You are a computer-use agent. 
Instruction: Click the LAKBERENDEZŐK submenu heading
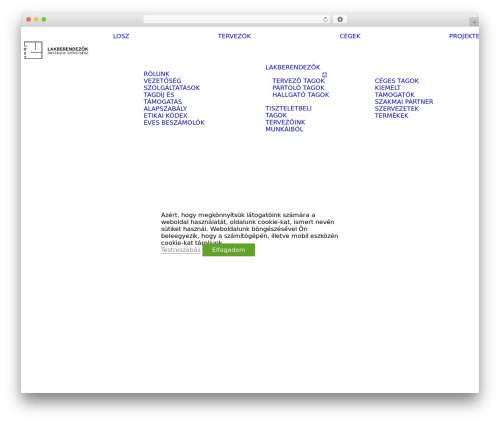pyautogui.click(x=293, y=67)
